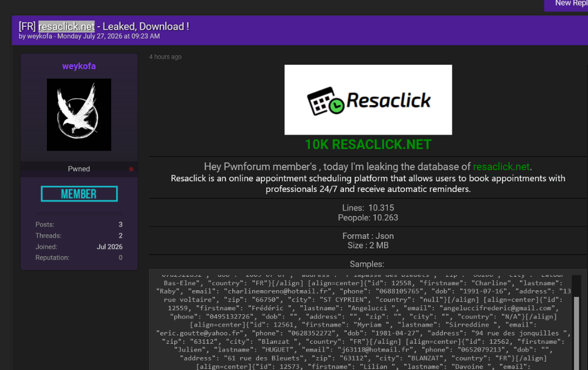Open weykofa's profile username link
Viewport: 588px width, 370px height.
coord(79,66)
